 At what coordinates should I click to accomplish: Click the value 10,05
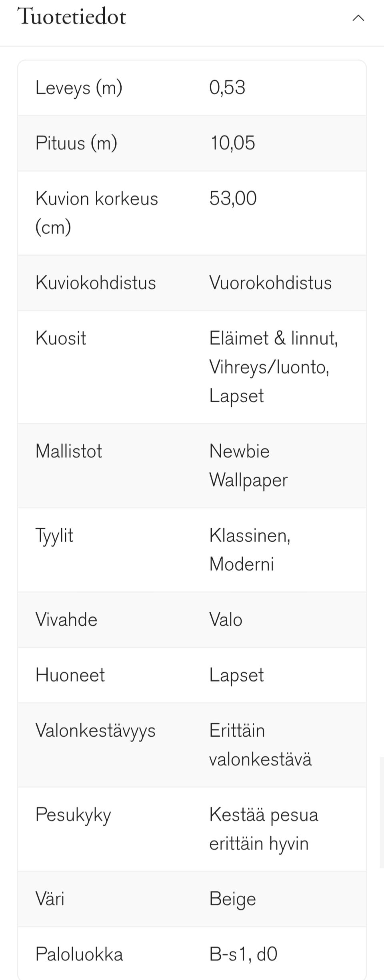[x=233, y=143]
